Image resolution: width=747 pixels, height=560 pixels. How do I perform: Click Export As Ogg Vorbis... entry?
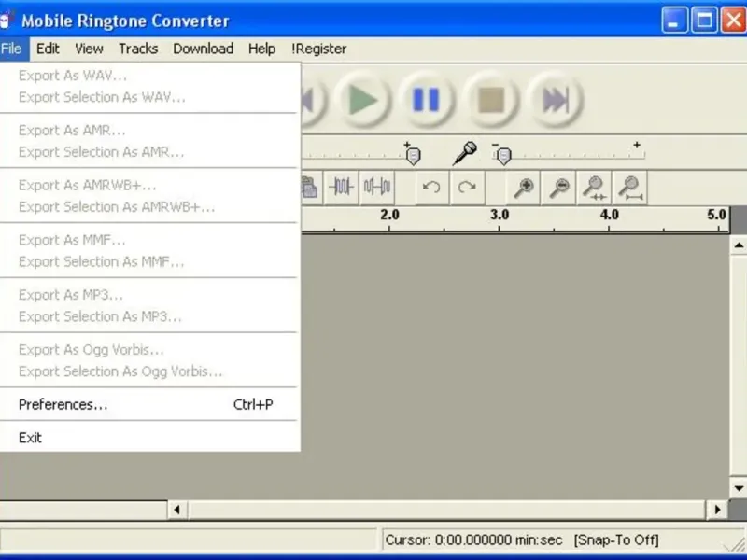(x=149, y=349)
